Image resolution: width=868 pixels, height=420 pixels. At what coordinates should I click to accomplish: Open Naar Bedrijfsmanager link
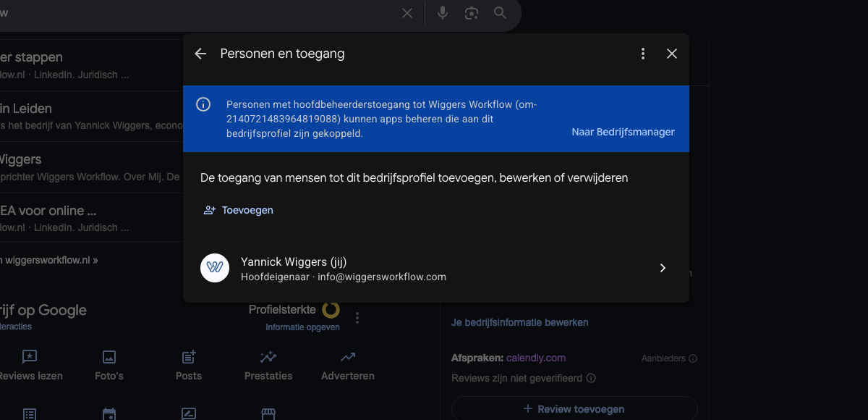coord(623,132)
